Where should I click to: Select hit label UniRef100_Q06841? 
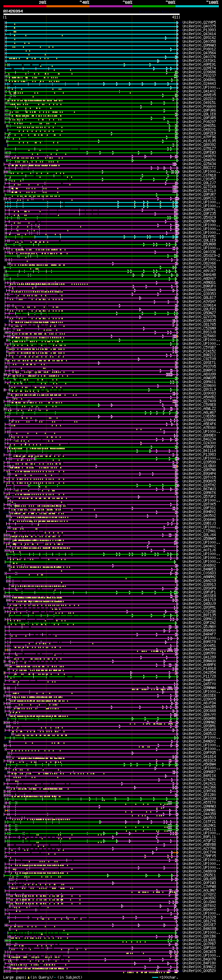tap(199, 80)
